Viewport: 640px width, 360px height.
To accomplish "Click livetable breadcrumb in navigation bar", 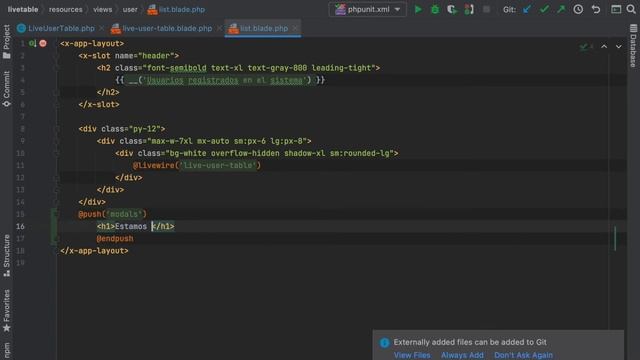I will [x=23, y=9].
